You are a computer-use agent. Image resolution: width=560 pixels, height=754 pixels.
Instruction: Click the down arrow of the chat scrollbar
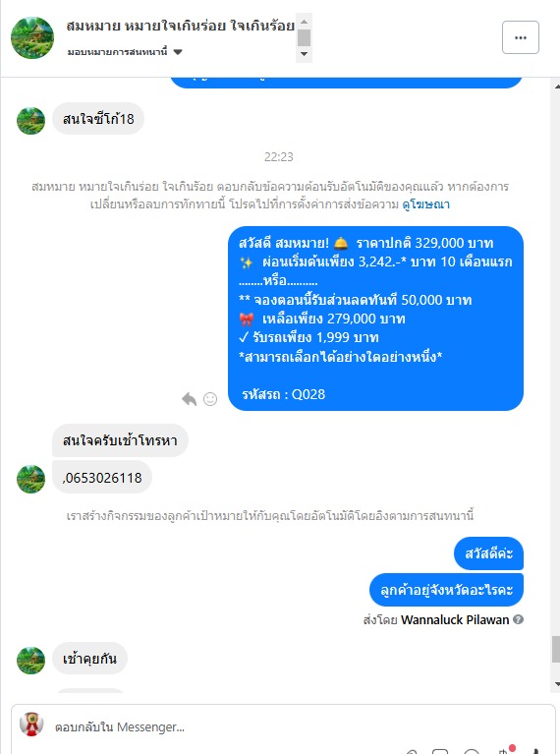tap(557, 684)
